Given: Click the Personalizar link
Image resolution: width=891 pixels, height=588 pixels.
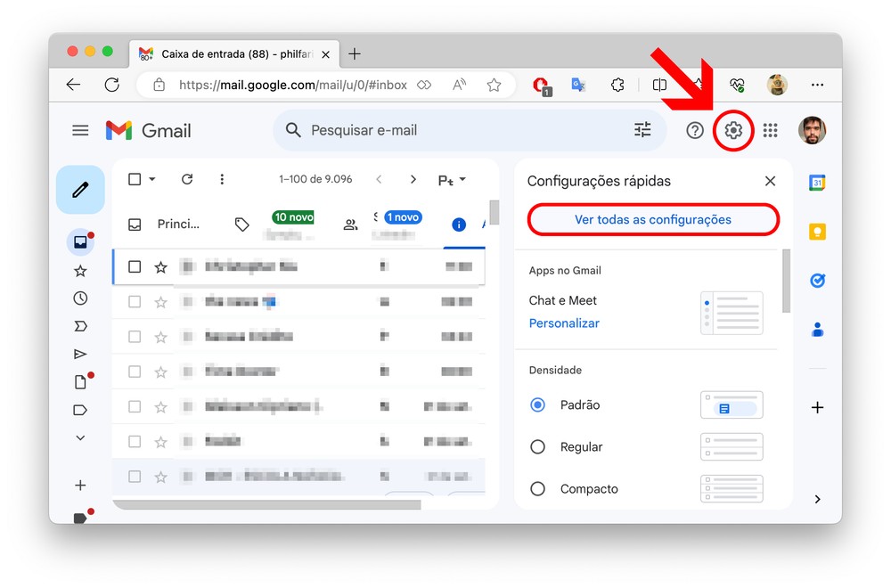Looking at the screenshot, I should coord(564,323).
